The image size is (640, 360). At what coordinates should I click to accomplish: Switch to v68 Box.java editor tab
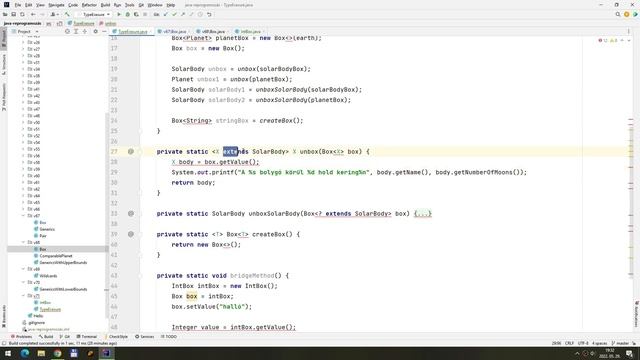212,31
